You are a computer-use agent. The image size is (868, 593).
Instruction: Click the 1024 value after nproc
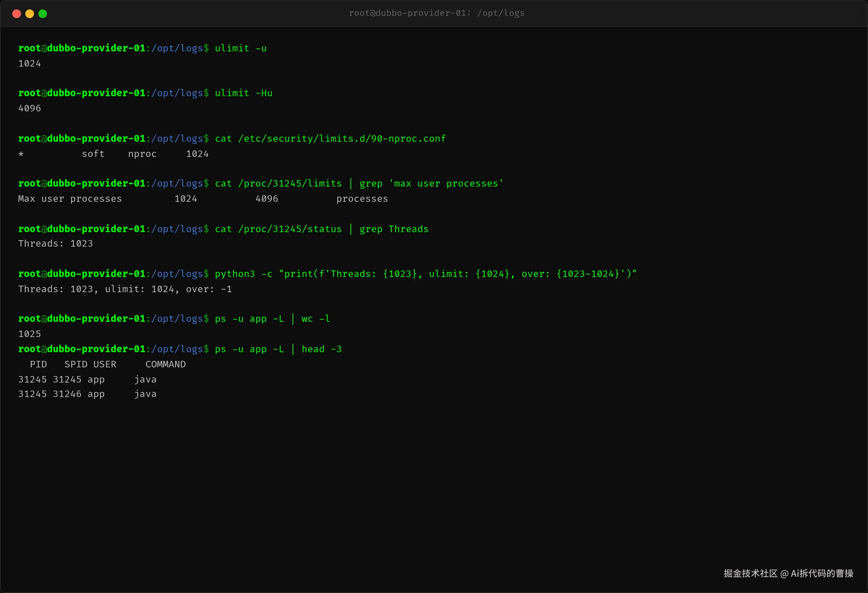click(197, 154)
